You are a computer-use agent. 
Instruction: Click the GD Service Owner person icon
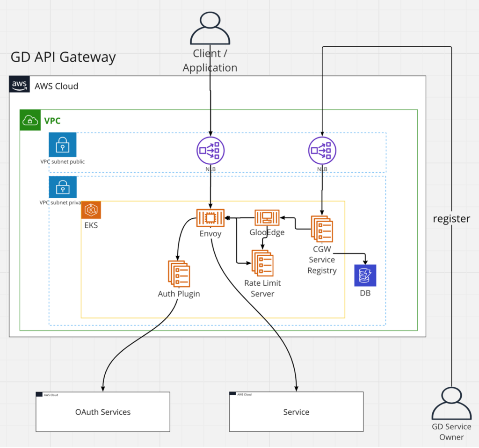[451, 403]
